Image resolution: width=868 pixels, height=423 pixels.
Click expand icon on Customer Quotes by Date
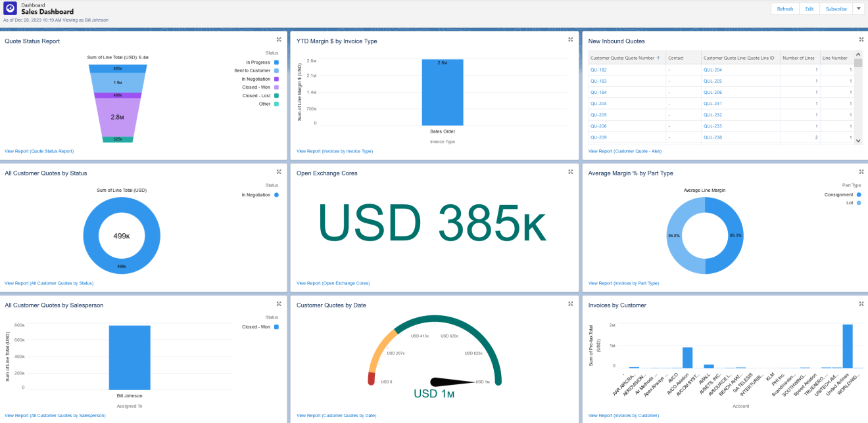coord(569,304)
